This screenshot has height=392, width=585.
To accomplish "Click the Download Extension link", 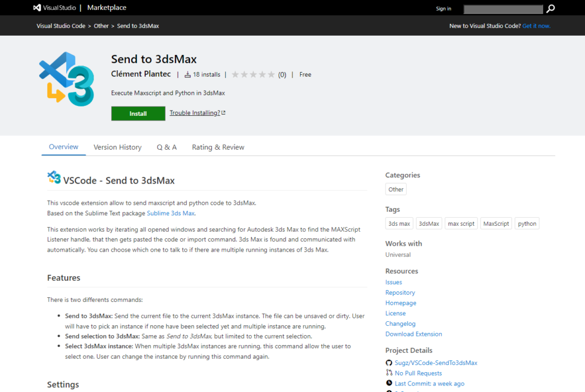I will click(414, 334).
